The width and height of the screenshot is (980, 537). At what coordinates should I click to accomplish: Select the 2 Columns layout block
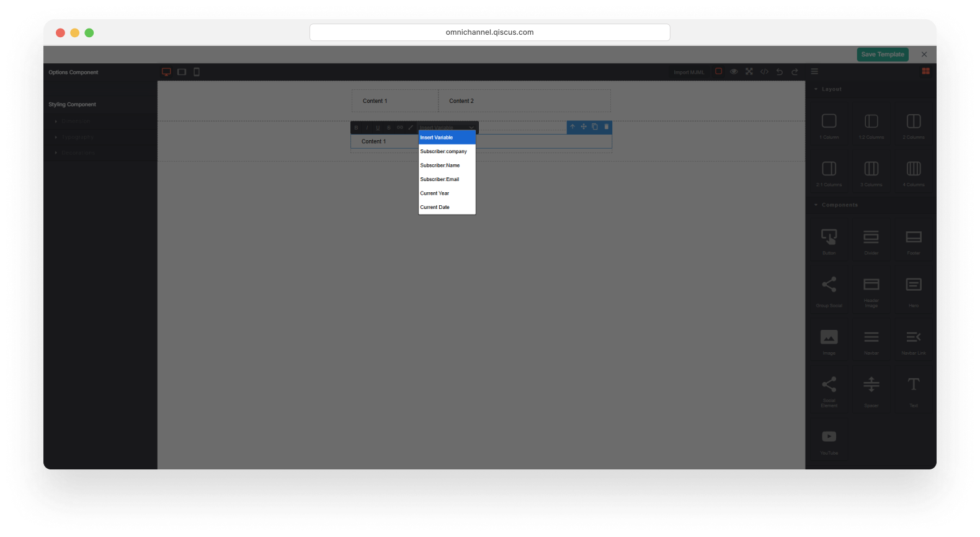tap(914, 124)
